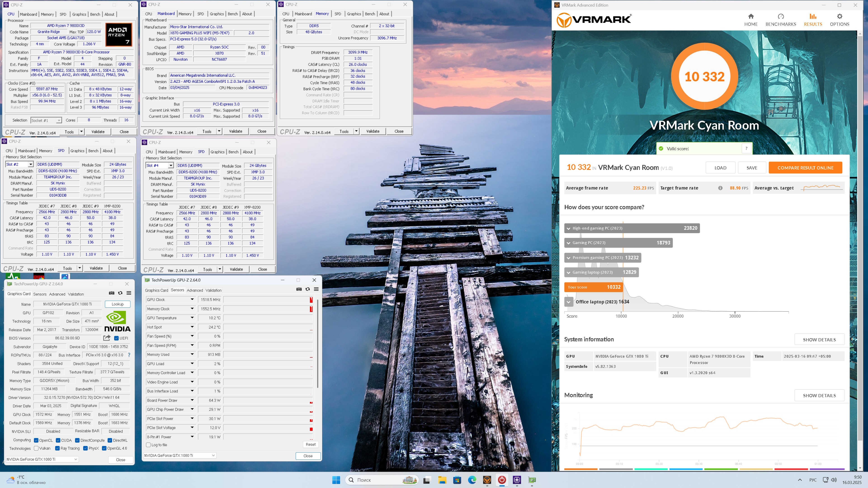Toggle Vulkan checkbox in GPU-Z
Screen dimensions: 868x488
pos(36,448)
